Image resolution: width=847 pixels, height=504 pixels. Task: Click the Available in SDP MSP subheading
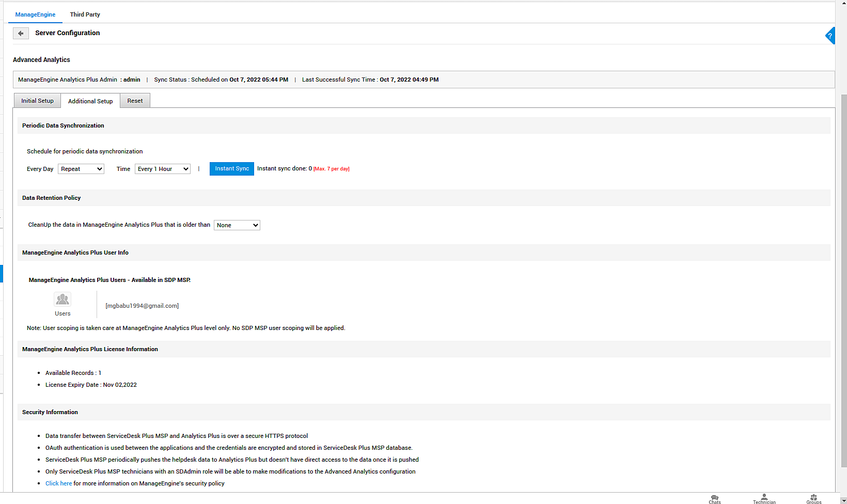tap(109, 280)
